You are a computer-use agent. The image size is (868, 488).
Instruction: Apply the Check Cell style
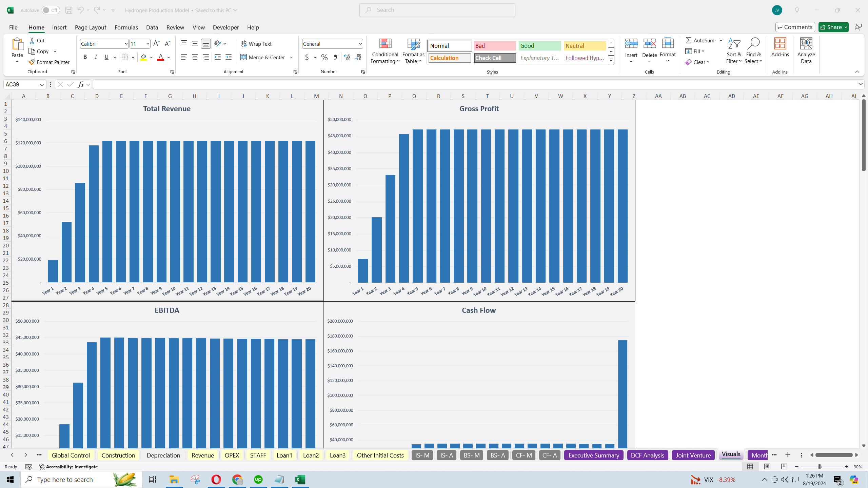495,58
